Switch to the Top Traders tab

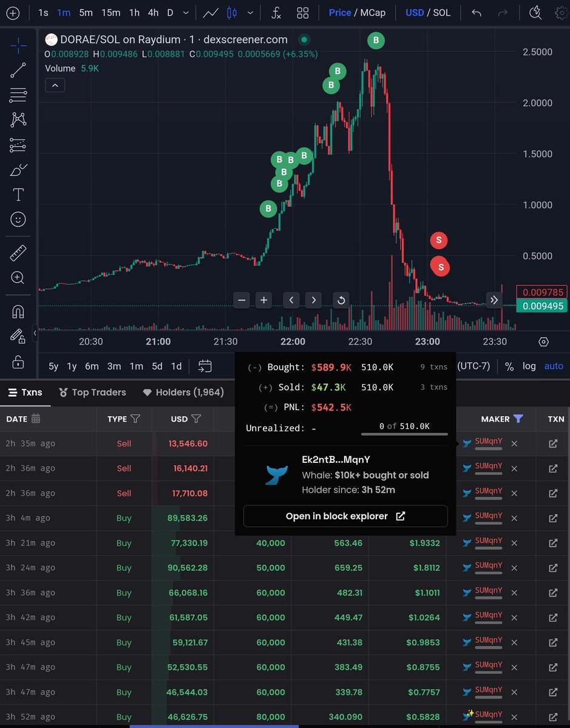[x=92, y=393]
